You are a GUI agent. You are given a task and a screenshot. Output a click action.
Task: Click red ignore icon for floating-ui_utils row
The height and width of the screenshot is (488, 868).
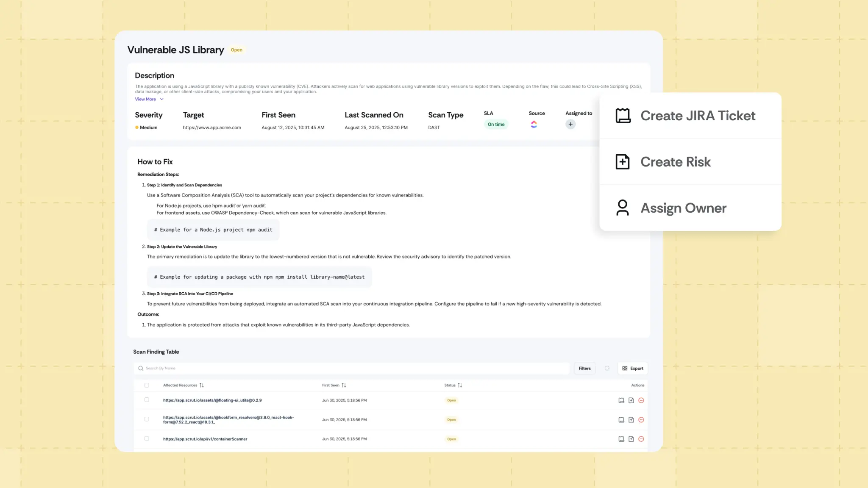tap(641, 400)
